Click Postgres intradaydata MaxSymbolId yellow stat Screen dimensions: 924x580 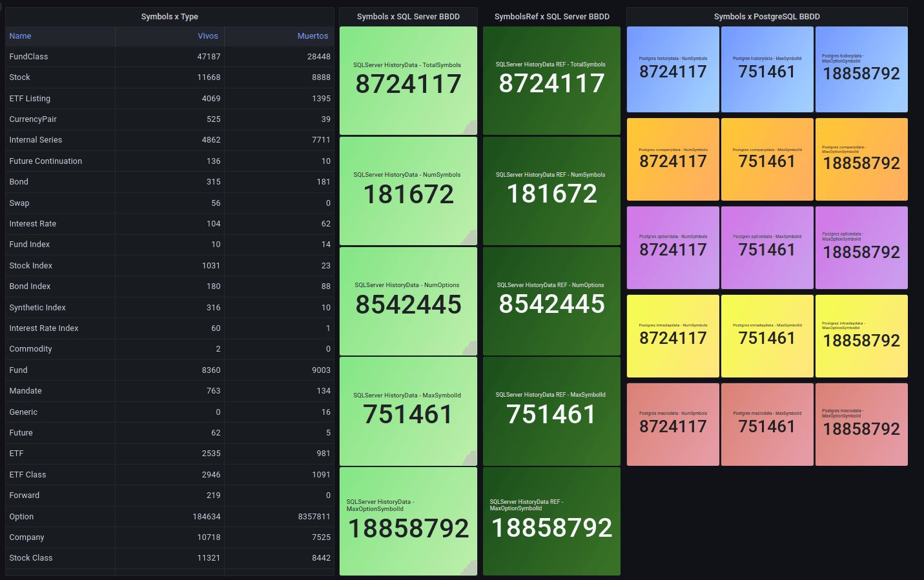pyautogui.click(x=767, y=336)
